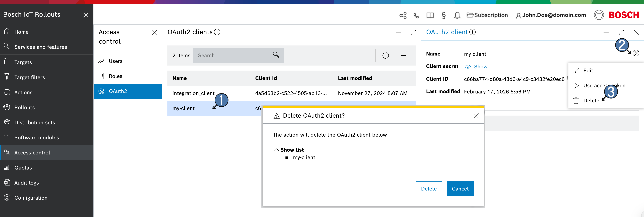Go to Audit logs in sidebar

pos(26,183)
